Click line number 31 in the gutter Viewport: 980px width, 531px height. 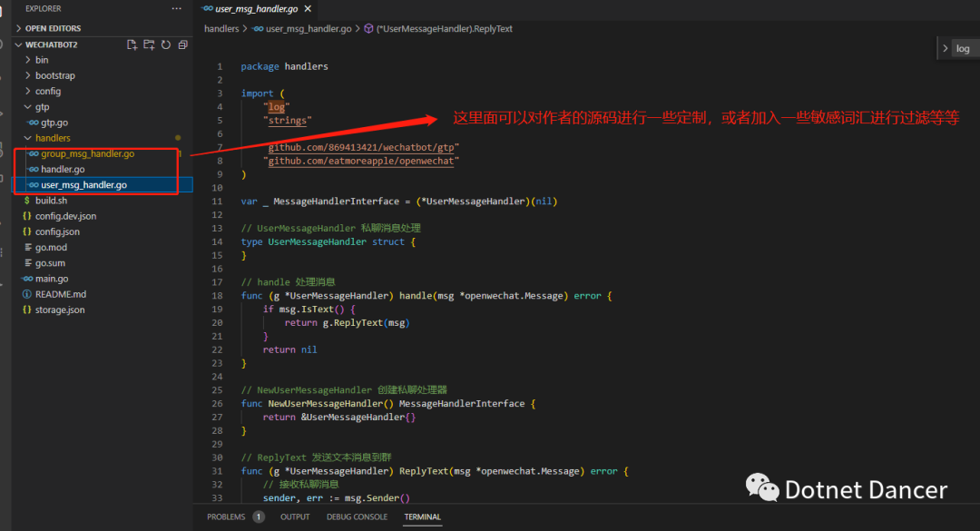217,471
